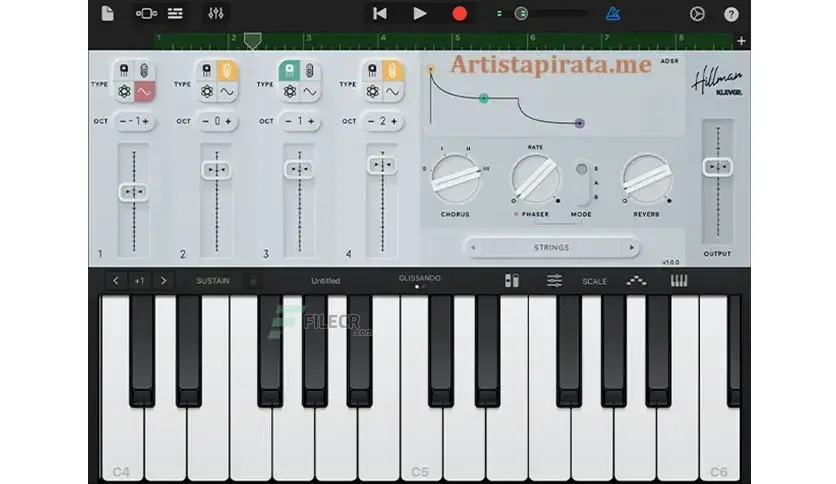This screenshot has height=484, width=836.
Task: Click the OUTPUT volume slider handle
Action: (718, 167)
